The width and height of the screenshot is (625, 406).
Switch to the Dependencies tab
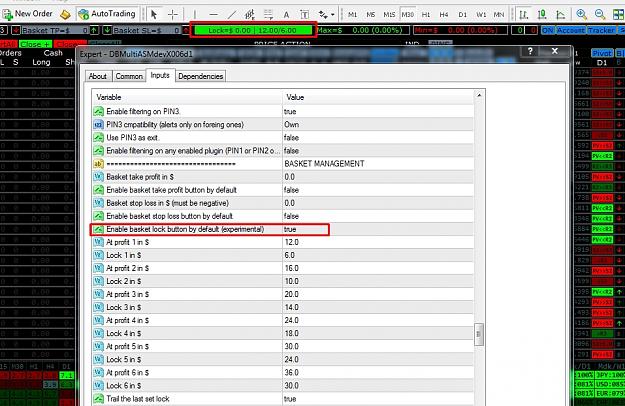[200, 76]
